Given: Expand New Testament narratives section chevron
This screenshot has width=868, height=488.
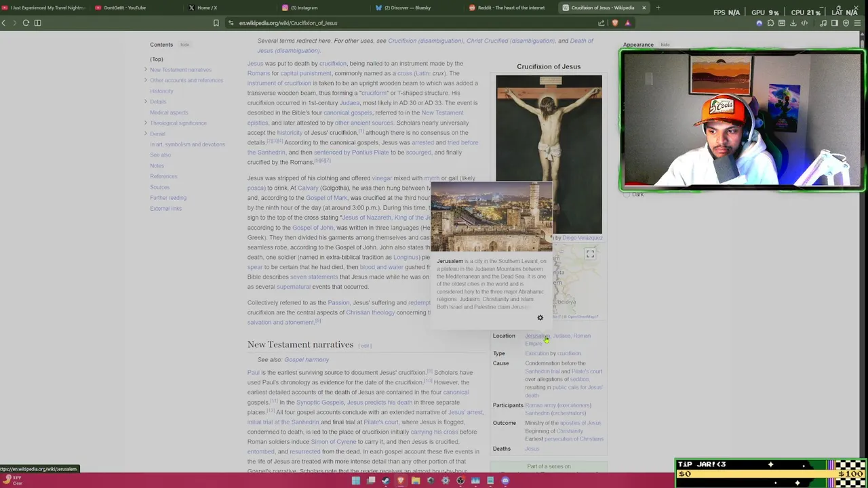Looking at the screenshot, I should pos(145,70).
